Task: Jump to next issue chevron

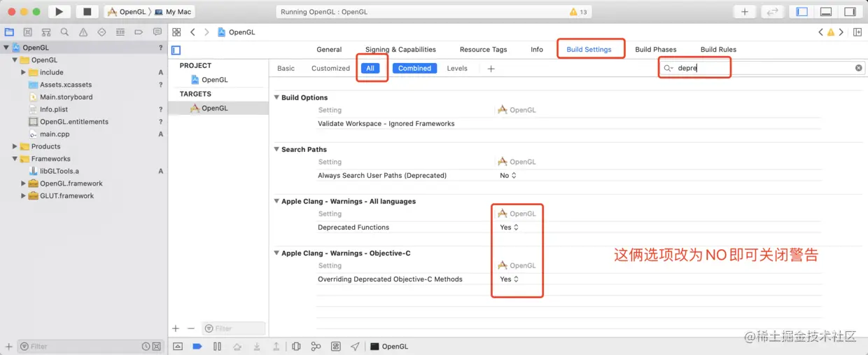Action: click(x=841, y=32)
